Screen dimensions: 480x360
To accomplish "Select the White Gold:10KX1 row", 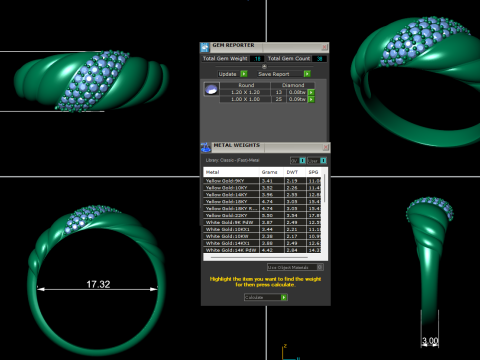I will pyautogui.click(x=262, y=229).
